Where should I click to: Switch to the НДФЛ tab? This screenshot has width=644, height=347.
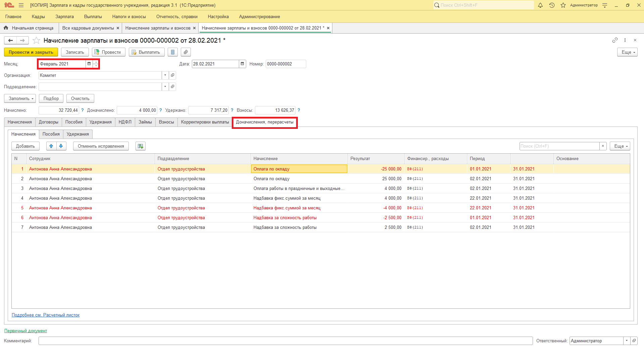[x=125, y=122]
